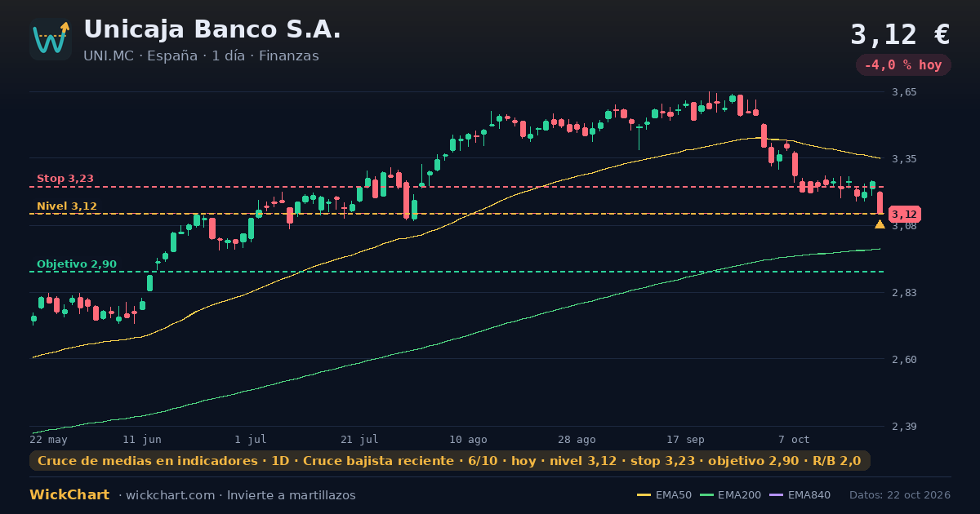Screen dimensions: 980x514
Task: Click the EMA840 purple legend swatch
Action: pos(777,495)
